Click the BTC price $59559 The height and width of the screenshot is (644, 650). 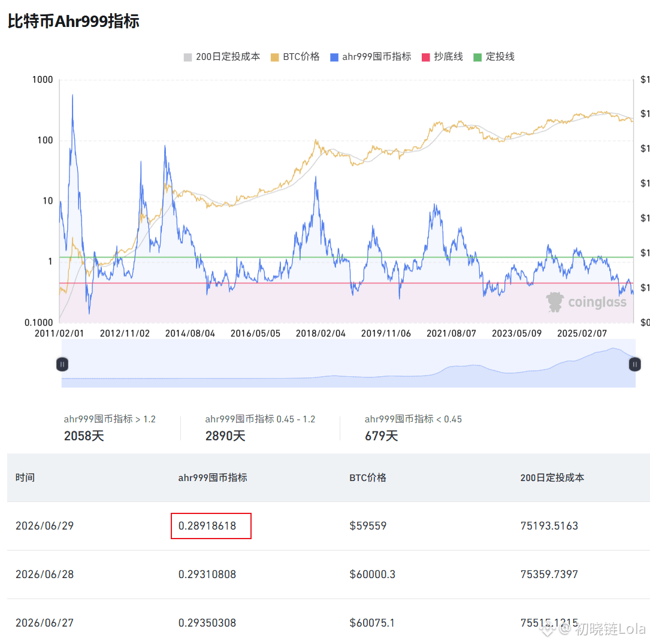pyautogui.click(x=368, y=526)
